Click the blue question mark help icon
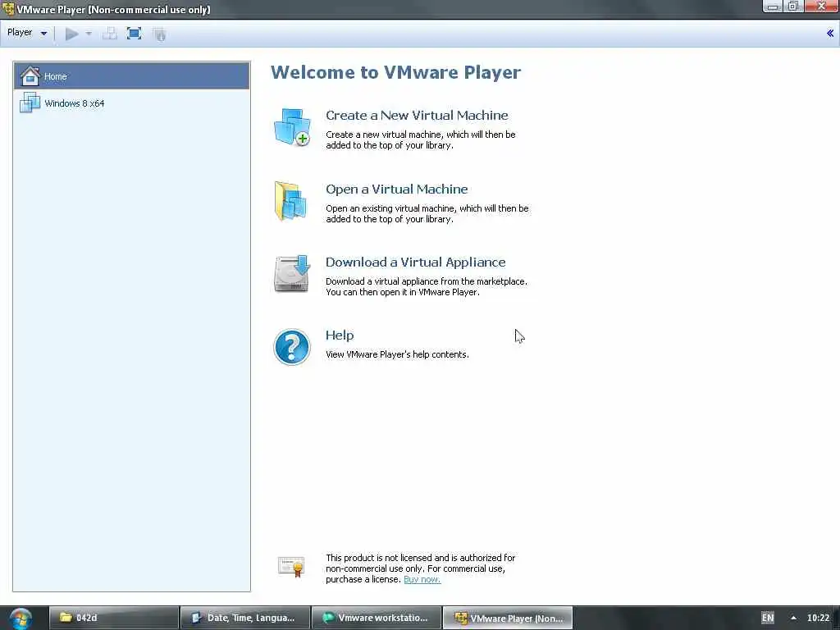The width and height of the screenshot is (840, 630). (292, 347)
